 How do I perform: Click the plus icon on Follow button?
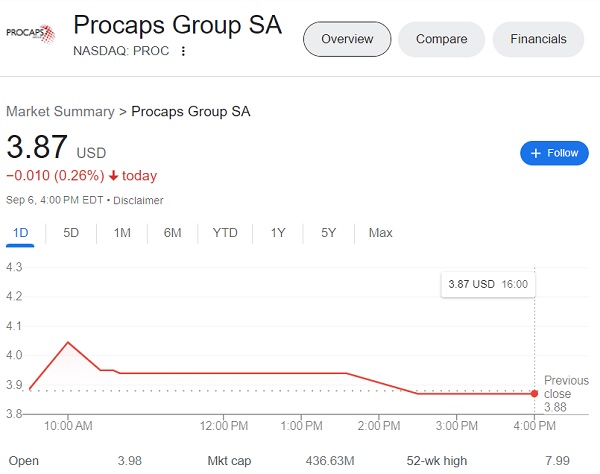click(536, 153)
